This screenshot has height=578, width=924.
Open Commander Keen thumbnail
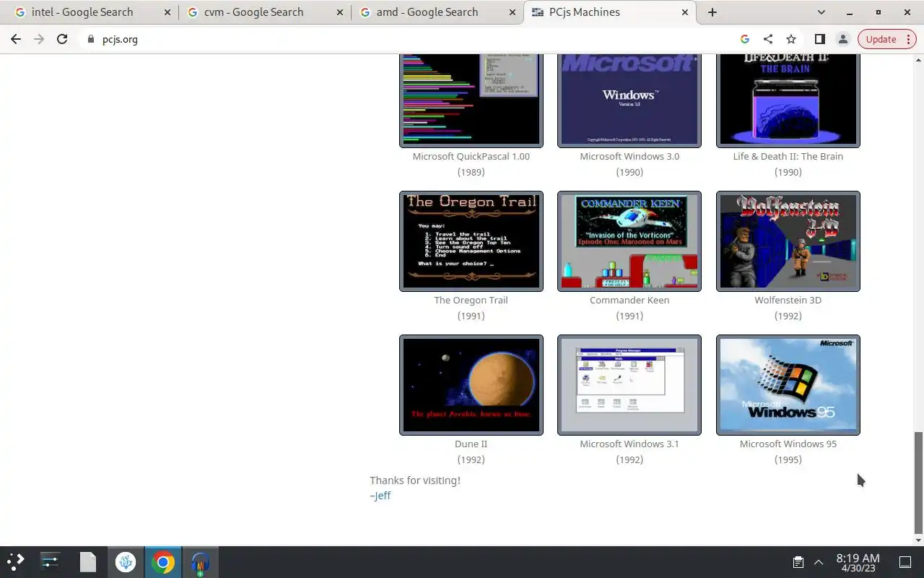(x=629, y=241)
